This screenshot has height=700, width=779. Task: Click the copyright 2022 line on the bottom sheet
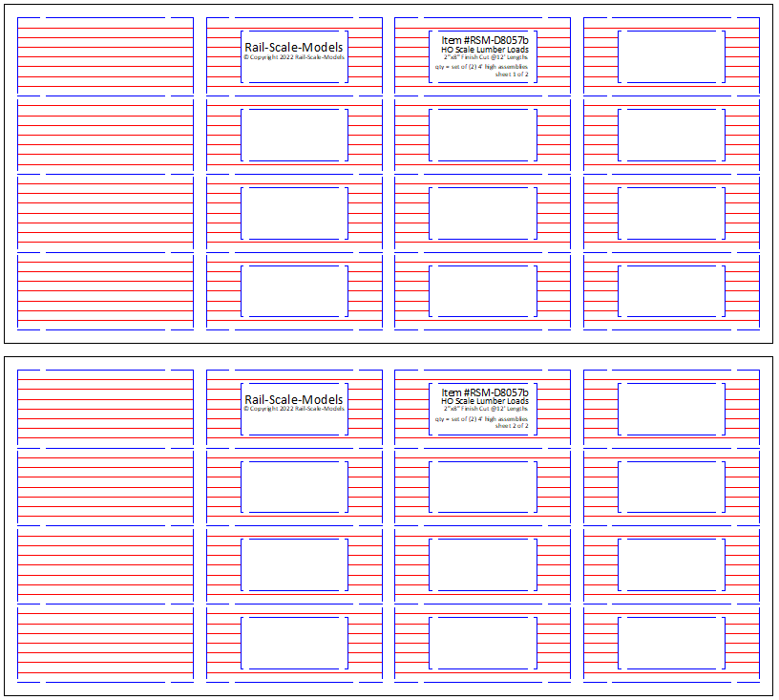(294, 409)
